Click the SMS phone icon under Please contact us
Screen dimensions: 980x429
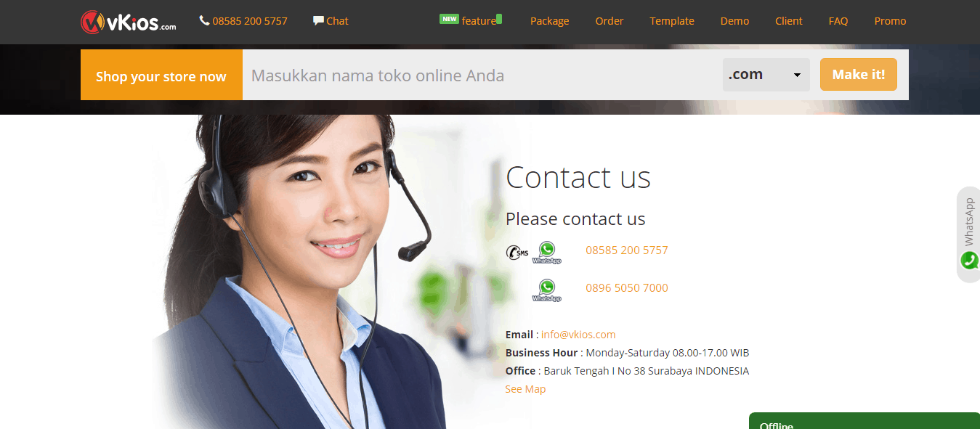(517, 253)
